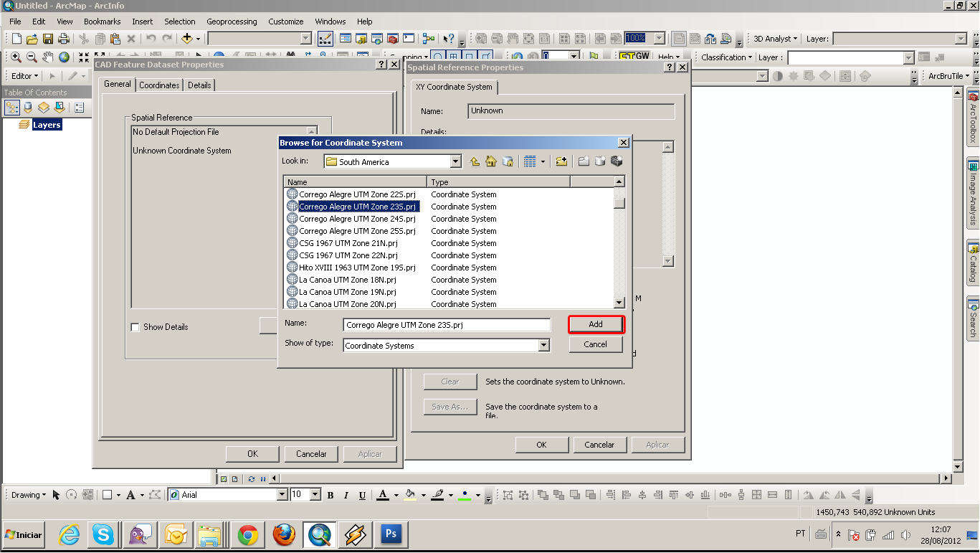980x553 pixels.
Task: Click the List By Selection icon
Action: pos(60,108)
